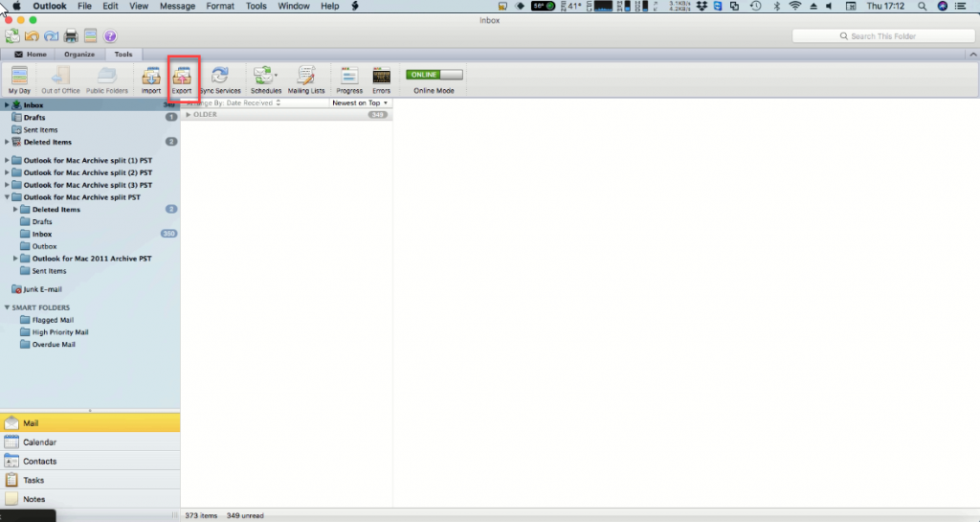980x522 pixels.
Task: Open the Window menu
Action: (293, 7)
